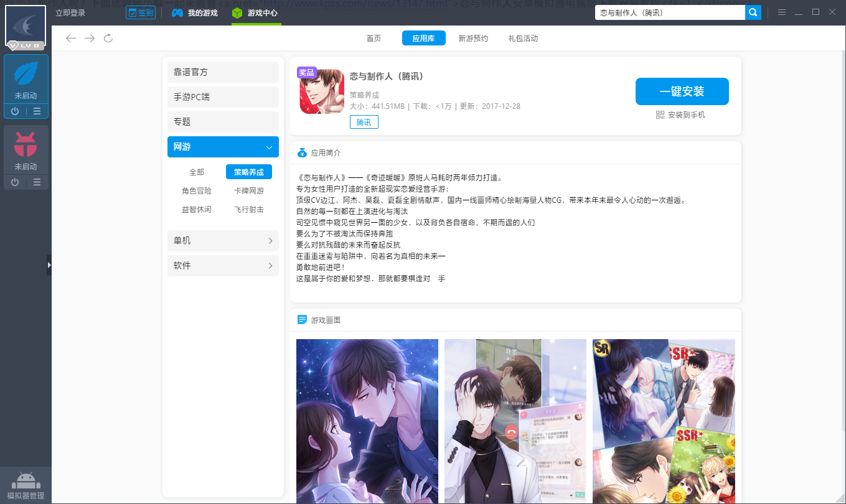Click the search magnifier button
The image size is (846, 504).
753,12
